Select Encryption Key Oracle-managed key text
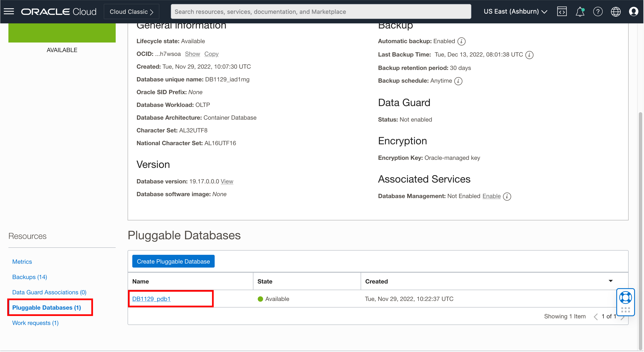 (x=452, y=158)
